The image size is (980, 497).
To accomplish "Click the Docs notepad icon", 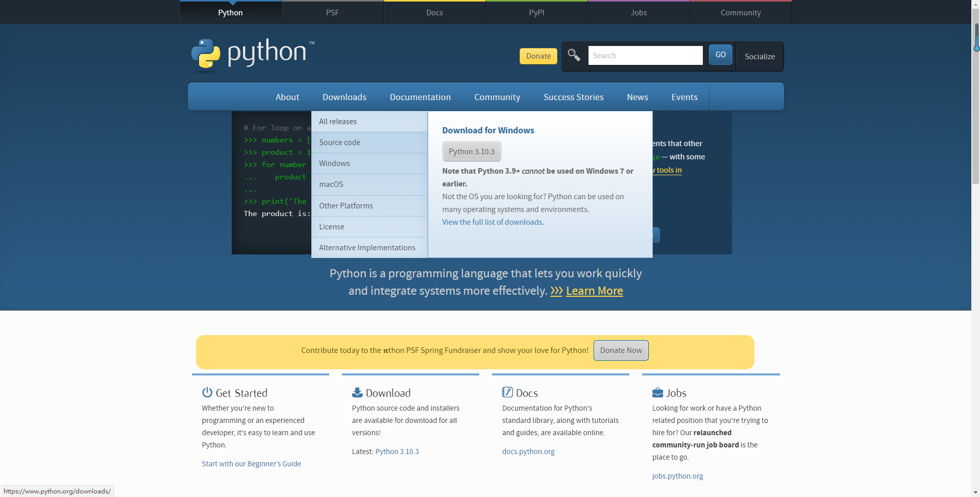I will [x=507, y=392].
